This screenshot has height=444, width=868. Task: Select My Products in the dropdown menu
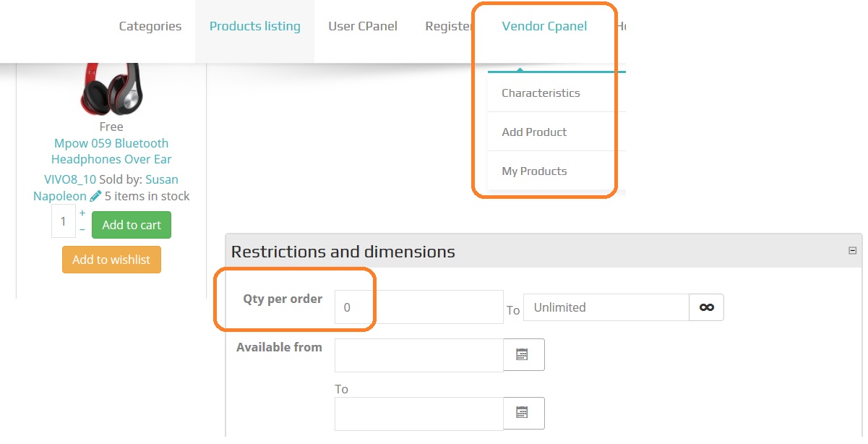point(534,171)
